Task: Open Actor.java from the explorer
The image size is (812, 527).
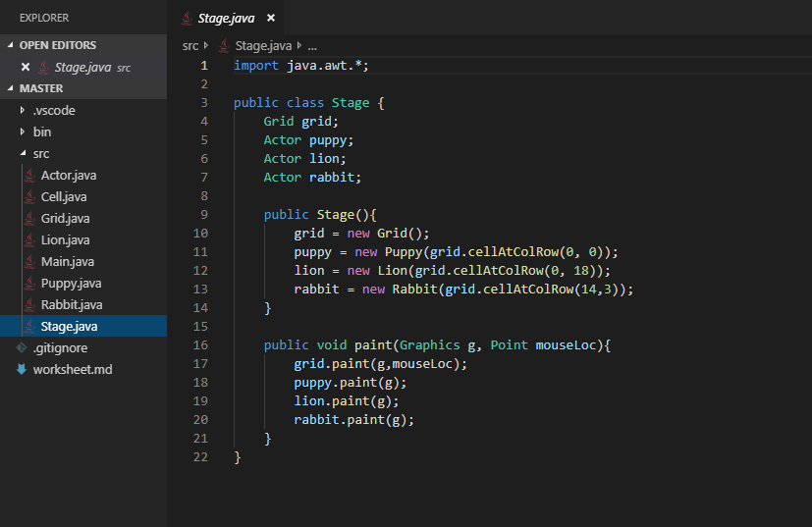Action: [x=69, y=176]
